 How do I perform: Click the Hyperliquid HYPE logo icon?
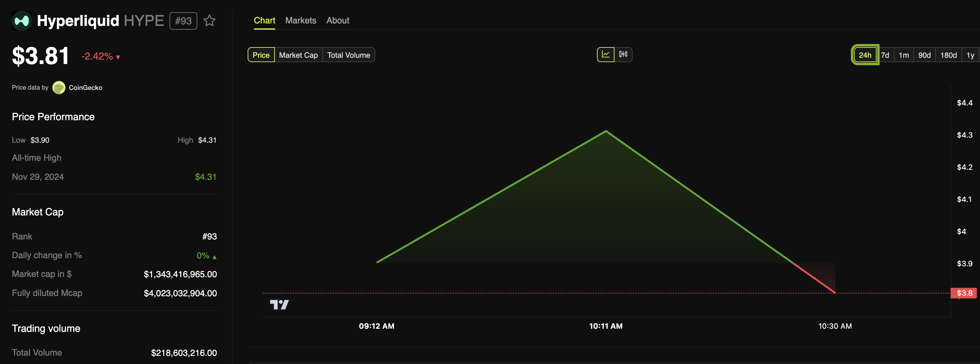[22, 19]
